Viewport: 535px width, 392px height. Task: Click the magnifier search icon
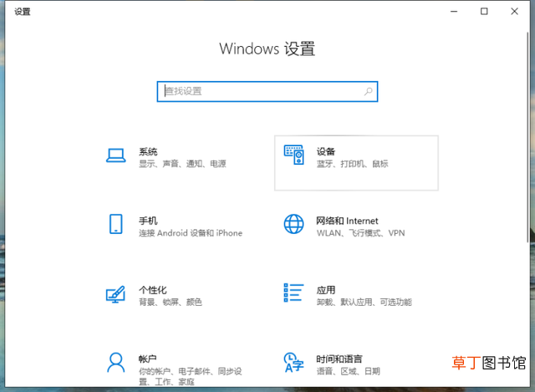click(368, 91)
